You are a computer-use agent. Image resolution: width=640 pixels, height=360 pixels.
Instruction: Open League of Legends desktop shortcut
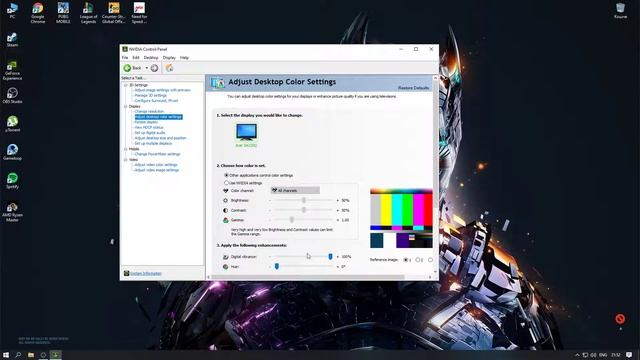[x=88, y=13]
